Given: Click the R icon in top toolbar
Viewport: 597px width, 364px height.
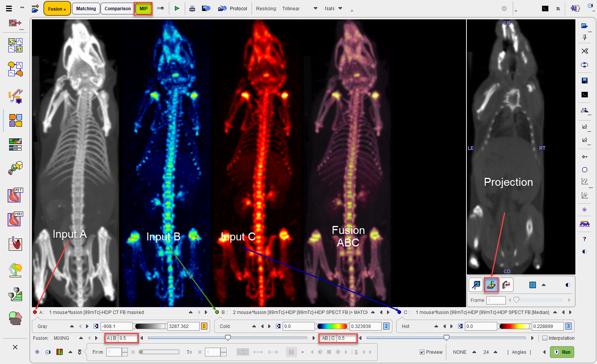Looking at the screenshot, I should pyautogui.click(x=558, y=8).
